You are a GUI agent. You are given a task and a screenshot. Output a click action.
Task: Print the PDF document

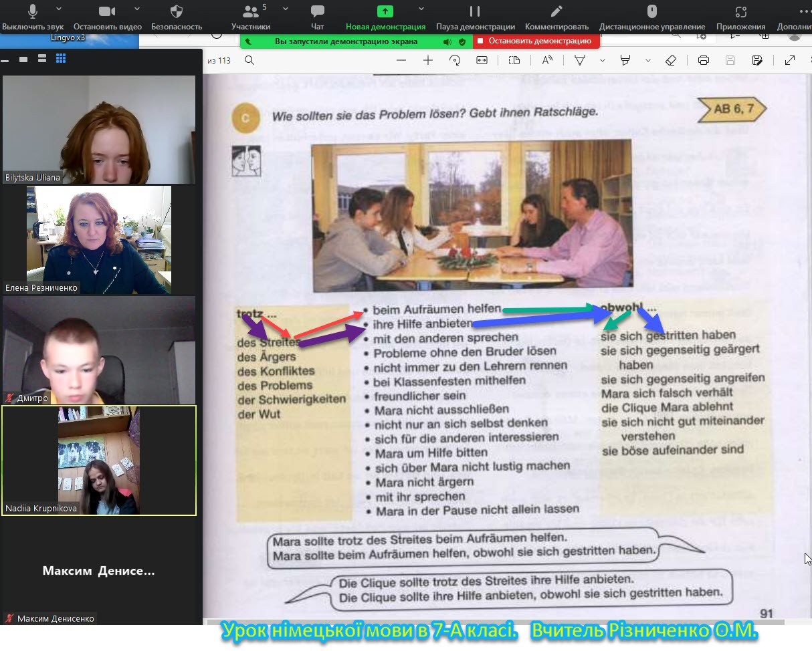click(703, 60)
